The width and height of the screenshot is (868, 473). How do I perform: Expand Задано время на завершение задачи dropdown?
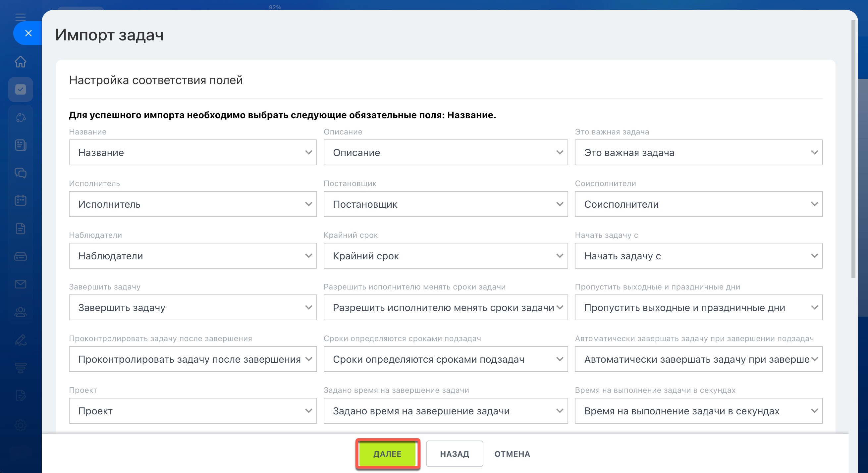(446, 411)
